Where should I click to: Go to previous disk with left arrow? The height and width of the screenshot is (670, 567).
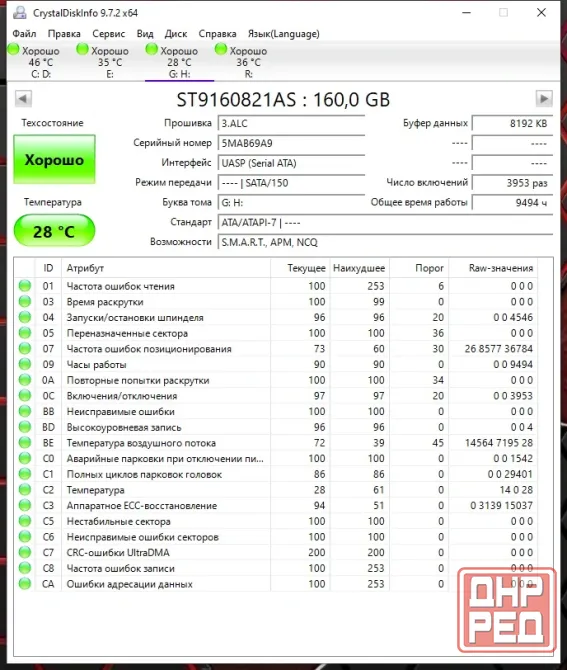click(x=23, y=99)
